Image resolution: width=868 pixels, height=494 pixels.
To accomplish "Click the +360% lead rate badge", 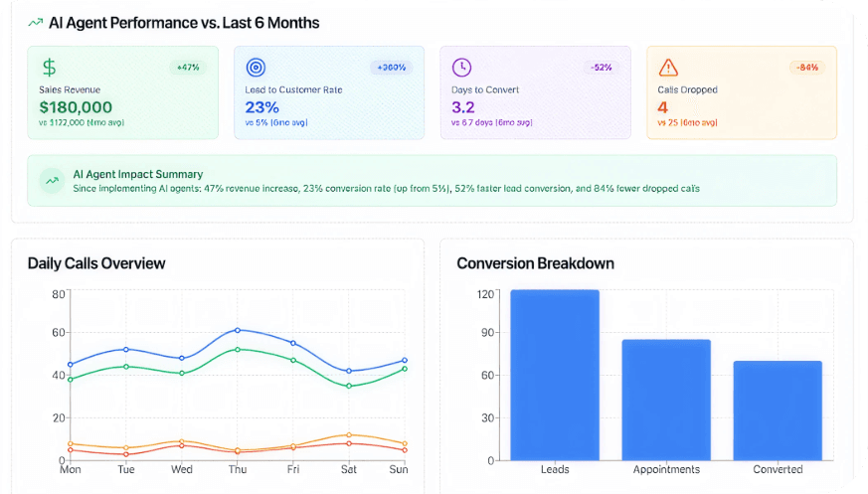I will 392,68.
